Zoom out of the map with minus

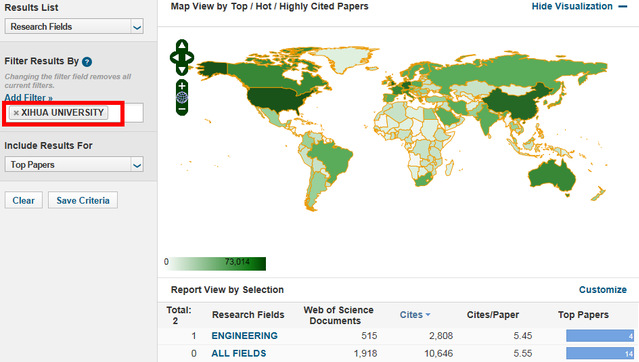[182, 109]
